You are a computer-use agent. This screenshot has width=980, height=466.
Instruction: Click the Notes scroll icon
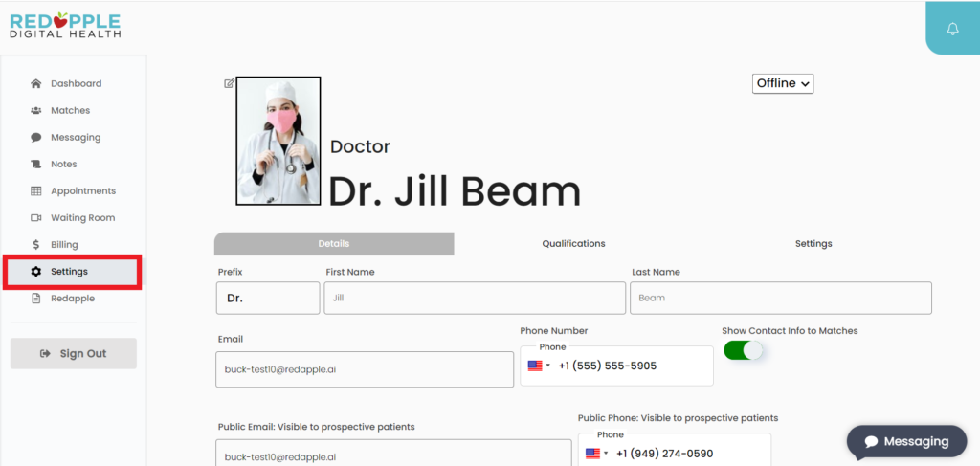click(x=36, y=165)
